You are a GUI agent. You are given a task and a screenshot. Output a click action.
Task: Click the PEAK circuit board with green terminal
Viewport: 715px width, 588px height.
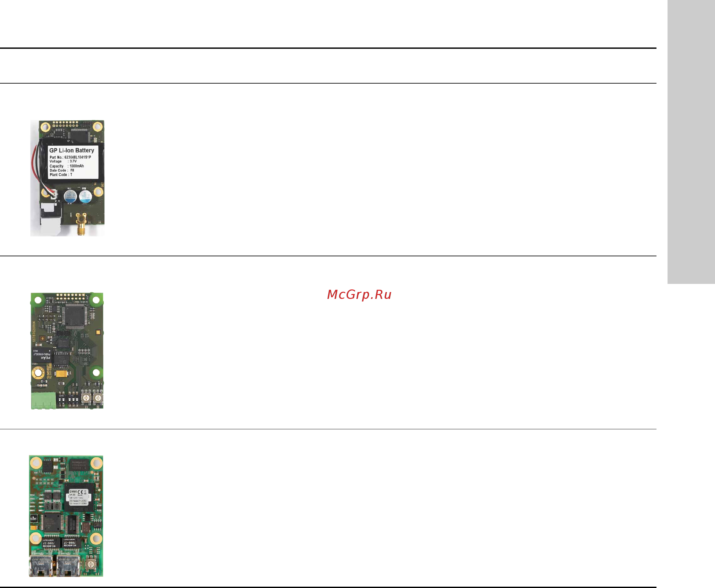[x=67, y=351]
